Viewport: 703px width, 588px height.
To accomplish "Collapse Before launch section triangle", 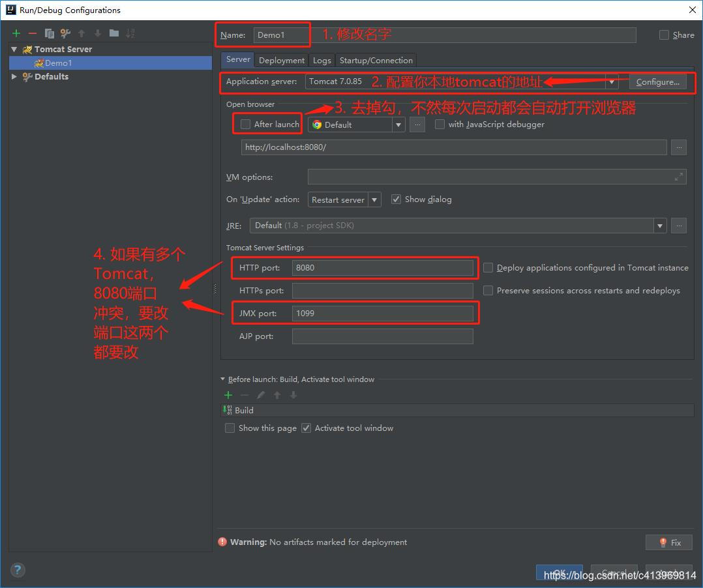I will coord(223,379).
